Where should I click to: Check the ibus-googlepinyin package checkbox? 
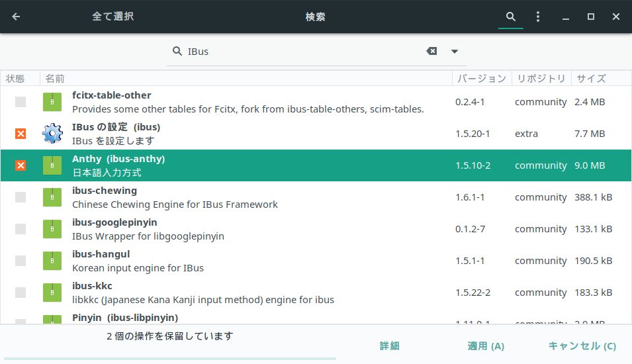coord(21,229)
